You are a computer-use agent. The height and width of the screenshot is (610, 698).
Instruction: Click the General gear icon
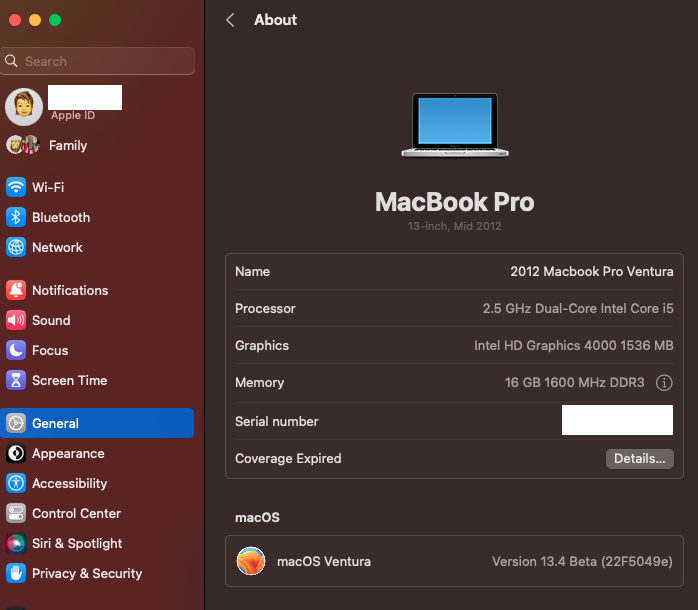tap(16, 423)
